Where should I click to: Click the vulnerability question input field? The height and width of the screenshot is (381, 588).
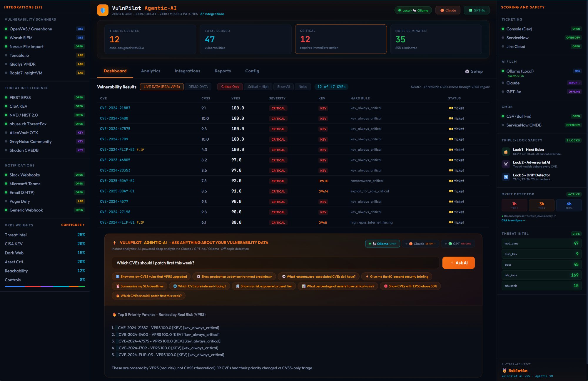pos(273,262)
